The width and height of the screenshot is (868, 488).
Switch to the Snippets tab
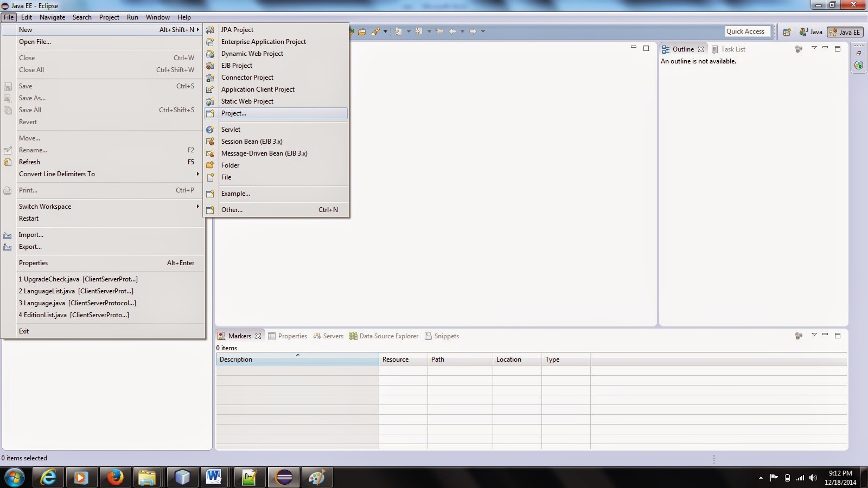tap(442, 336)
